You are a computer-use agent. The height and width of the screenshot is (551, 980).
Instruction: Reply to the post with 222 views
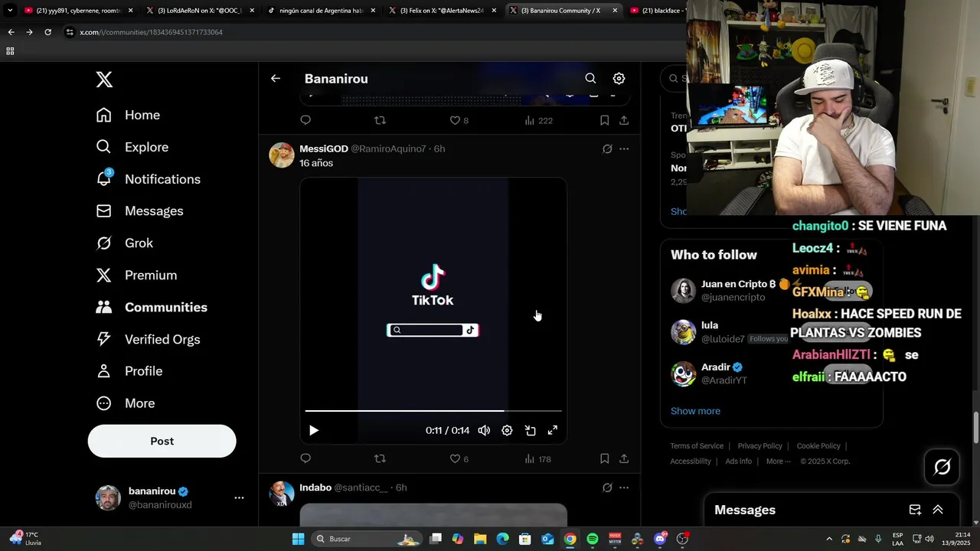tap(305, 120)
